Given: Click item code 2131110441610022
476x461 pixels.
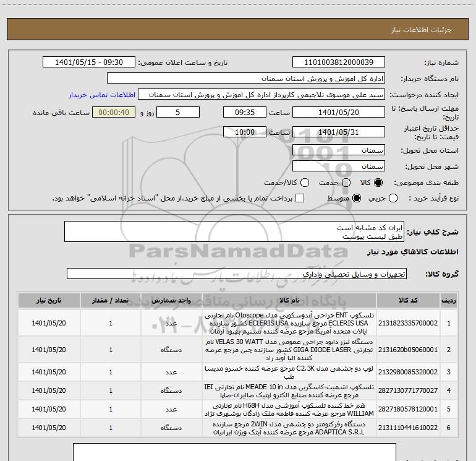Looking at the screenshot, I should [x=408, y=428].
